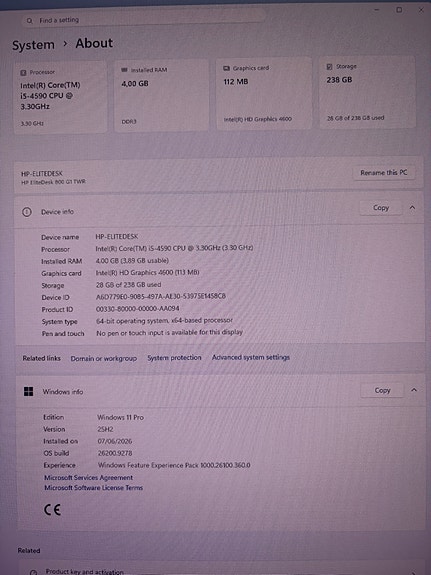Copy the Windows info details
The image size is (431, 575).
click(x=382, y=391)
